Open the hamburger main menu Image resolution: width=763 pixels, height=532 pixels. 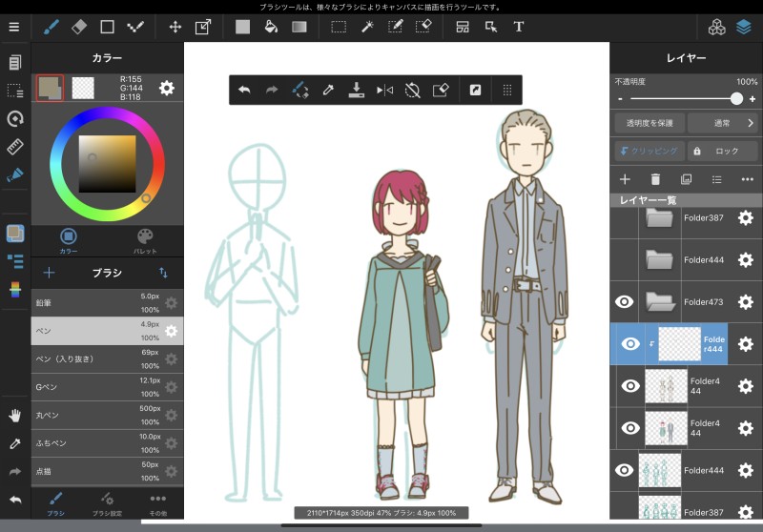coord(13,27)
